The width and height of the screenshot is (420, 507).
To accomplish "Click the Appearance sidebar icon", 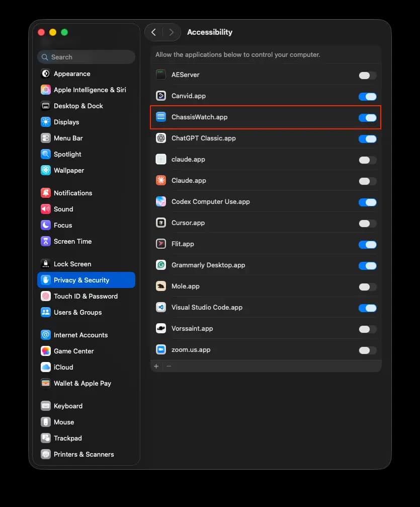I will pos(46,74).
